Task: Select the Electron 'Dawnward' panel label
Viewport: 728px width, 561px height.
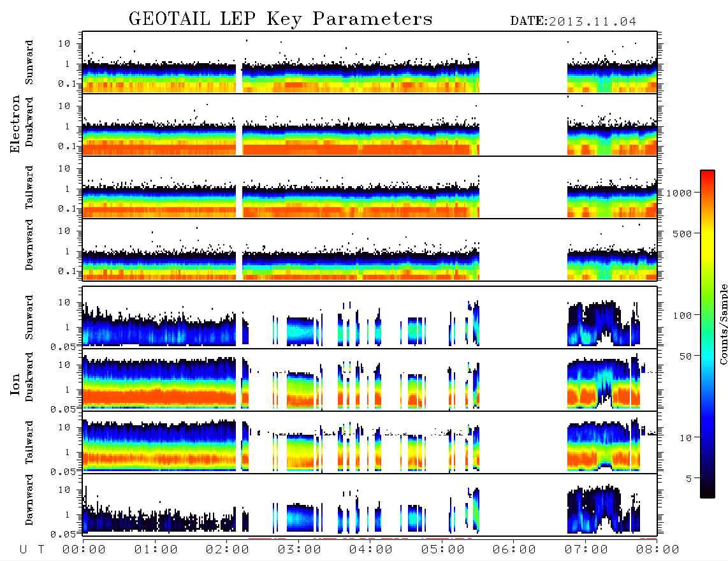Action: click(x=29, y=245)
